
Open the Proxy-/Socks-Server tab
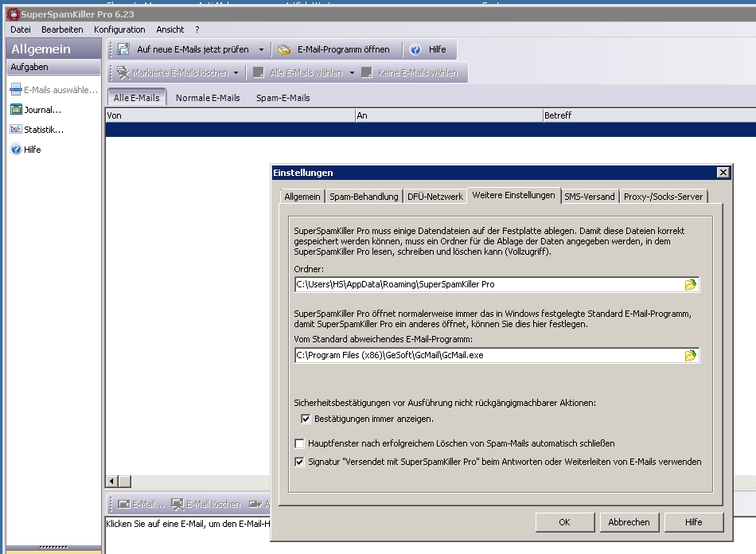(664, 197)
